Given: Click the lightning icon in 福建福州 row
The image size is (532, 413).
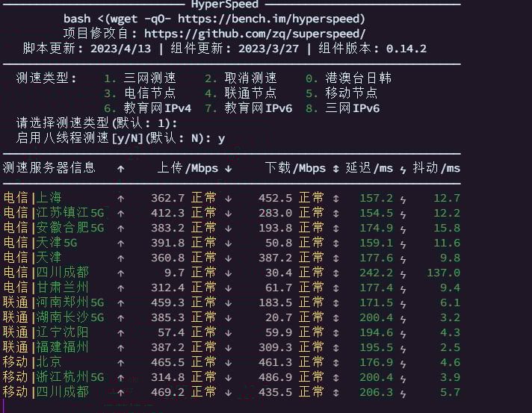Looking at the screenshot, I should 403,348.
